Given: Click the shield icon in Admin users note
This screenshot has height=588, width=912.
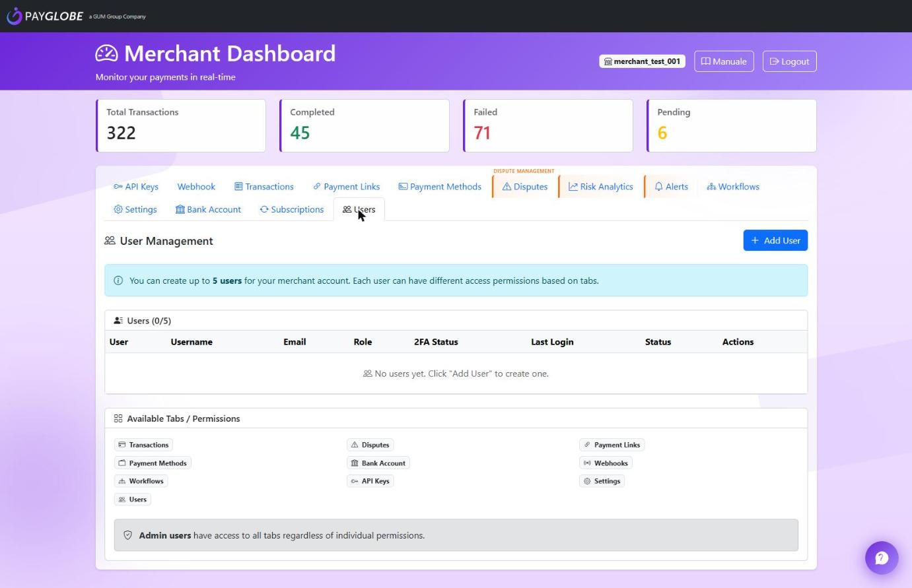Looking at the screenshot, I should tap(128, 535).
